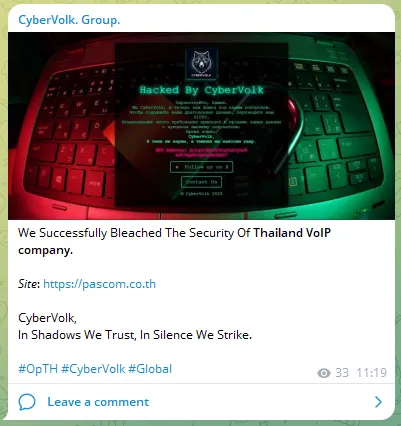Open the Leave a comment section
The height and width of the screenshot is (426, 401).
98,402
